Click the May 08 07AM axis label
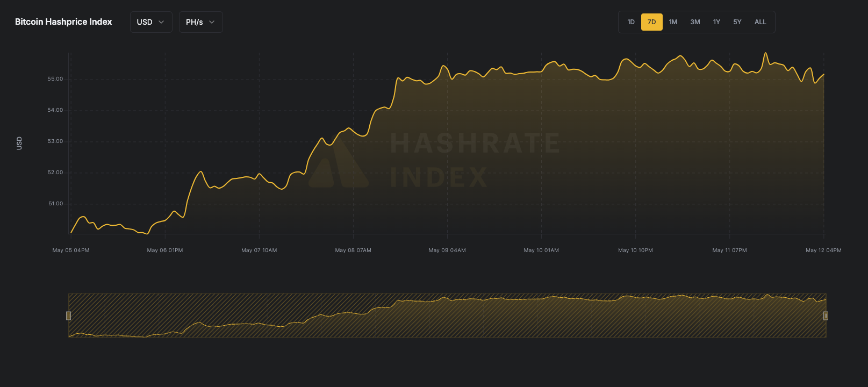This screenshot has height=387, width=868. [x=353, y=250]
